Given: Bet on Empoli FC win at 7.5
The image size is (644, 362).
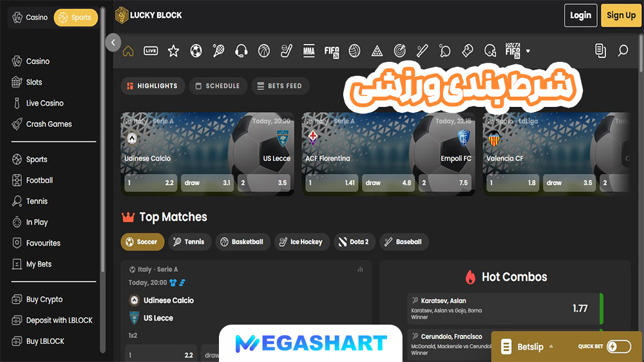Looking at the screenshot, I should coord(445,183).
